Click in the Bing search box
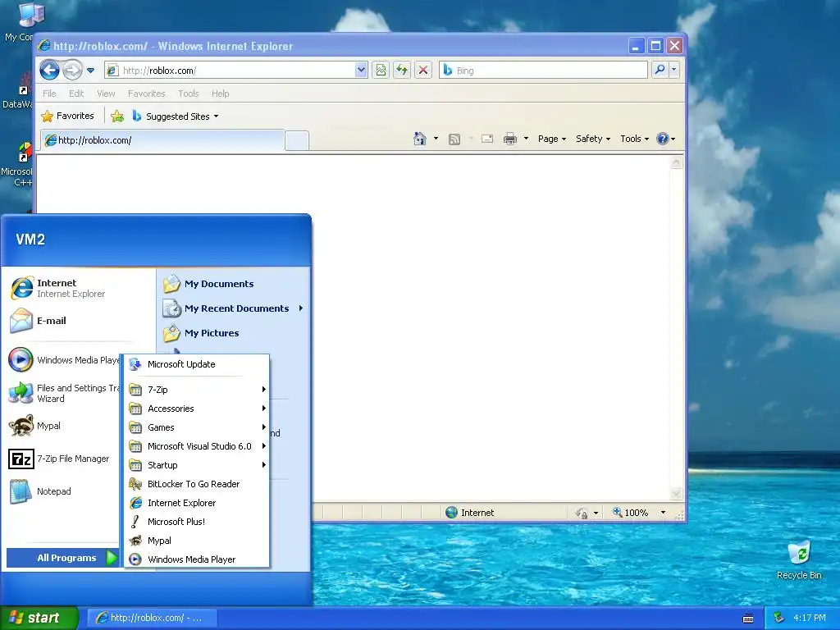This screenshot has width=840, height=630. (x=543, y=71)
